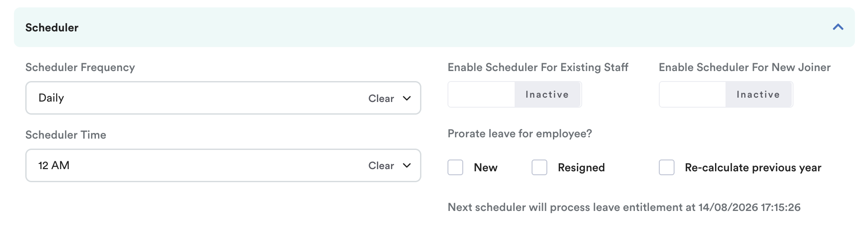Image resolution: width=868 pixels, height=231 pixels.
Task: Open the Scheduler Frequency dropdown arrow
Action: point(407,99)
